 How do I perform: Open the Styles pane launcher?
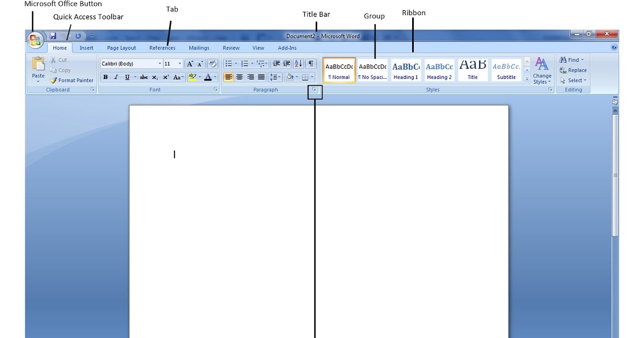pos(550,90)
